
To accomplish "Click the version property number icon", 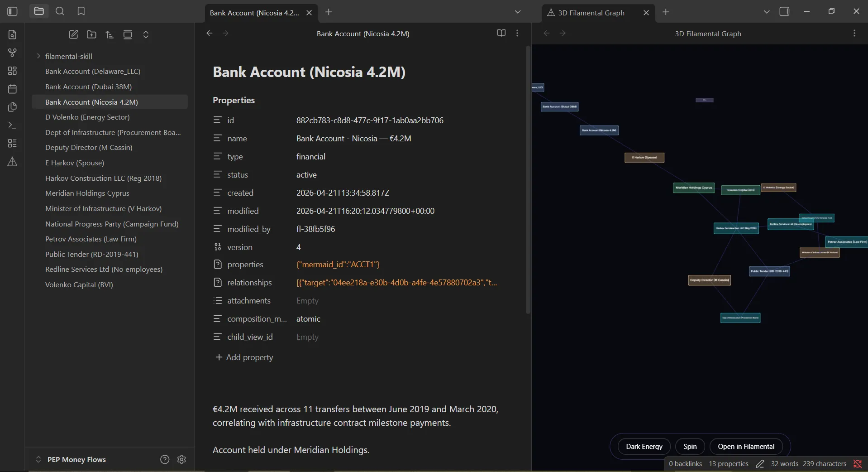I will [x=218, y=247].
